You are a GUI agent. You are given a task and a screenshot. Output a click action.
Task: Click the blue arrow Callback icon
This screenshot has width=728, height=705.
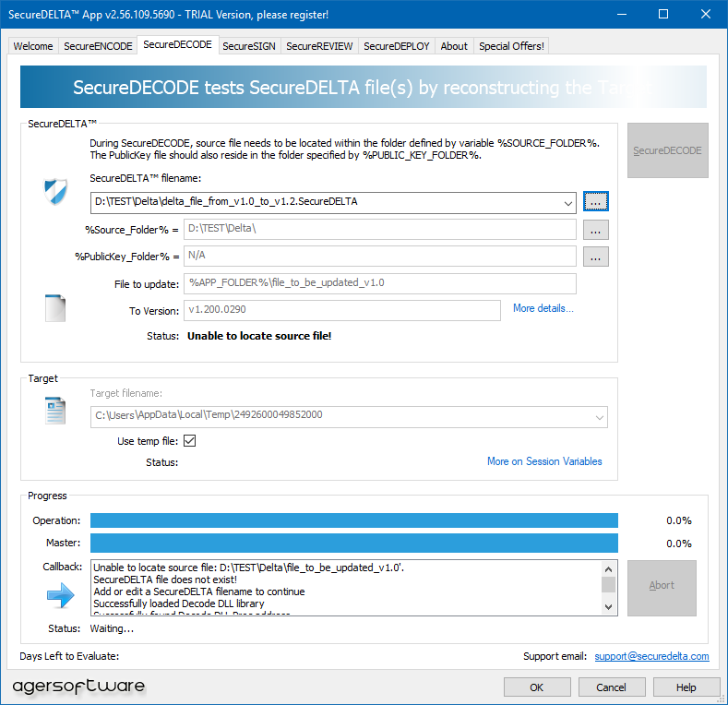61,595
